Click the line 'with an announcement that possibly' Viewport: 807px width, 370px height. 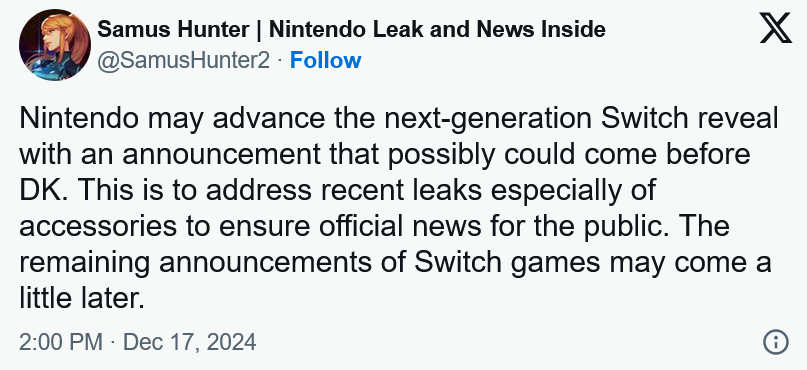pos(384,154)
